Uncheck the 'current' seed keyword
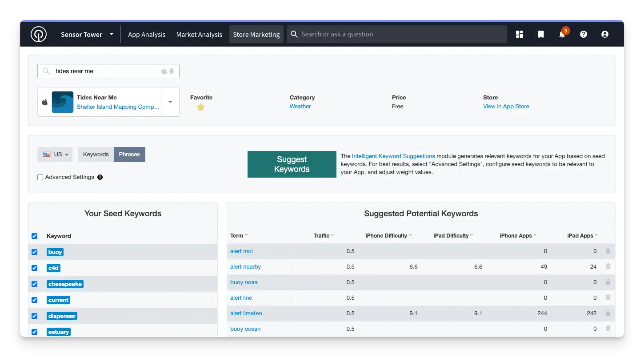This screenshot has width=644, height=357. pos(35,300)
